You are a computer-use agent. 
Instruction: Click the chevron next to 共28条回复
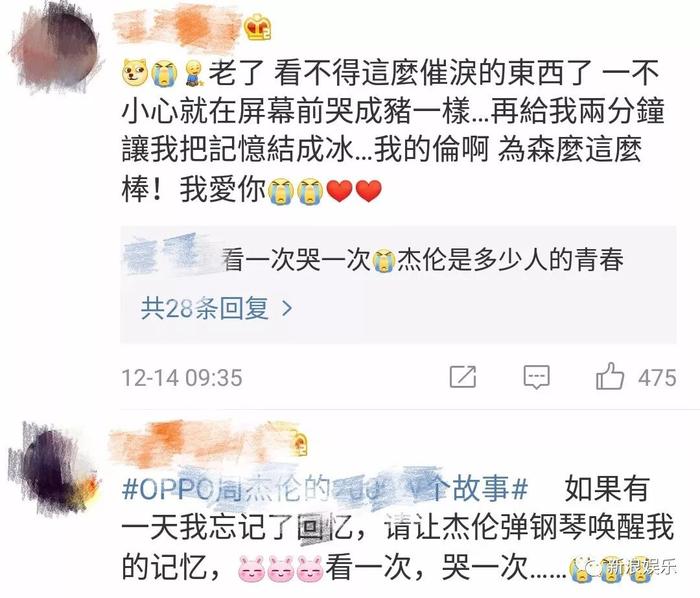tap(288, 308)
